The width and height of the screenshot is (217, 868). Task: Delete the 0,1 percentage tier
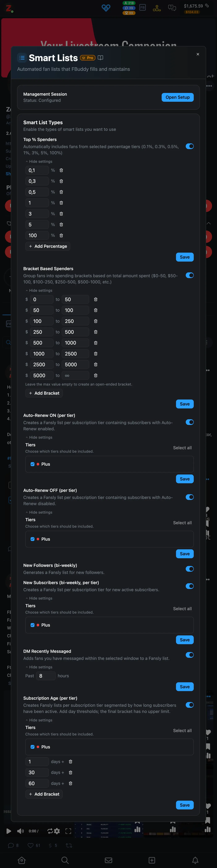(x=61, y=170)
